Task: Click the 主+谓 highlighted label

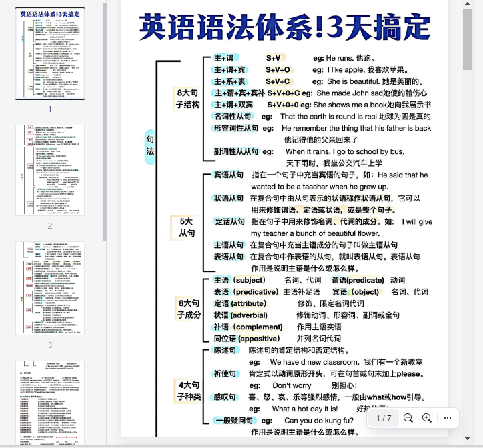Action: point(225,58)
